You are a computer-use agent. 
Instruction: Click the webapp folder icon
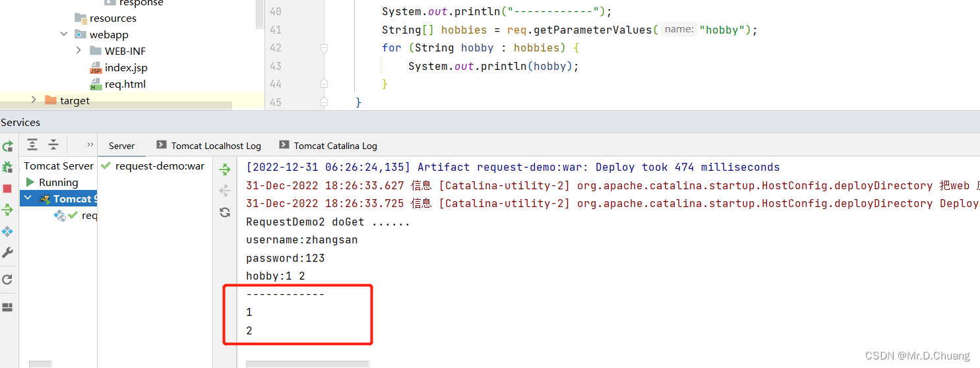(80, 34)
